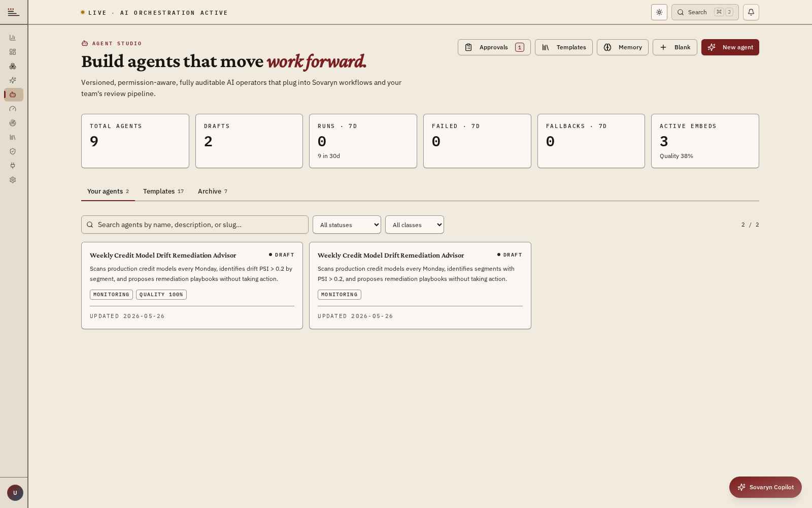Click the QUALITY 100% tag
The height and width of the screenshot is (508, 812).
(161, 295)
